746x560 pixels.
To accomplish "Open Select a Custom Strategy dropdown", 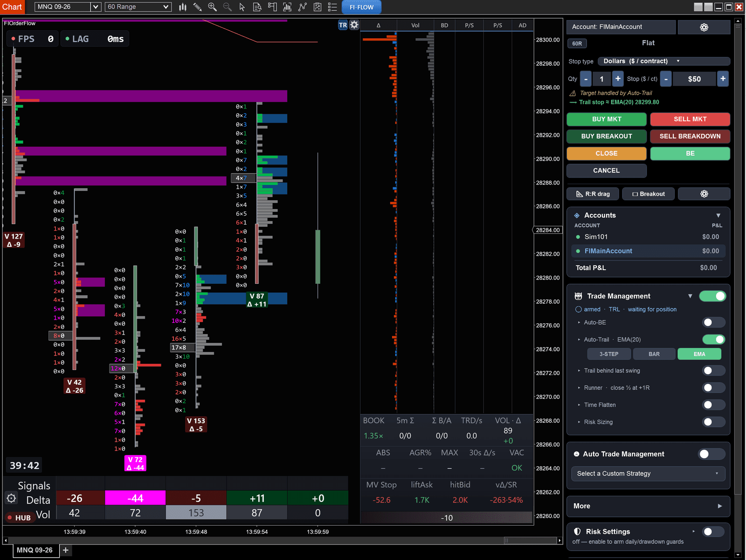I will click(648, 474).
